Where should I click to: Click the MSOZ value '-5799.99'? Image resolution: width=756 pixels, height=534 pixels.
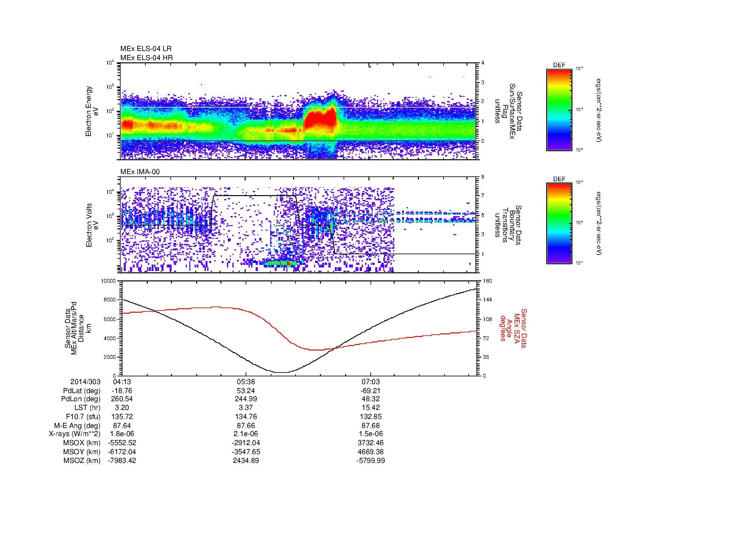(x=371, y=461)
